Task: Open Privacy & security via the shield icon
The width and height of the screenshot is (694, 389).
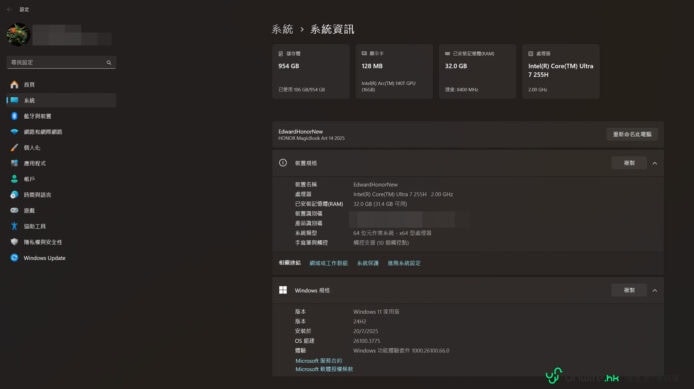Action: tap(14, 242)
